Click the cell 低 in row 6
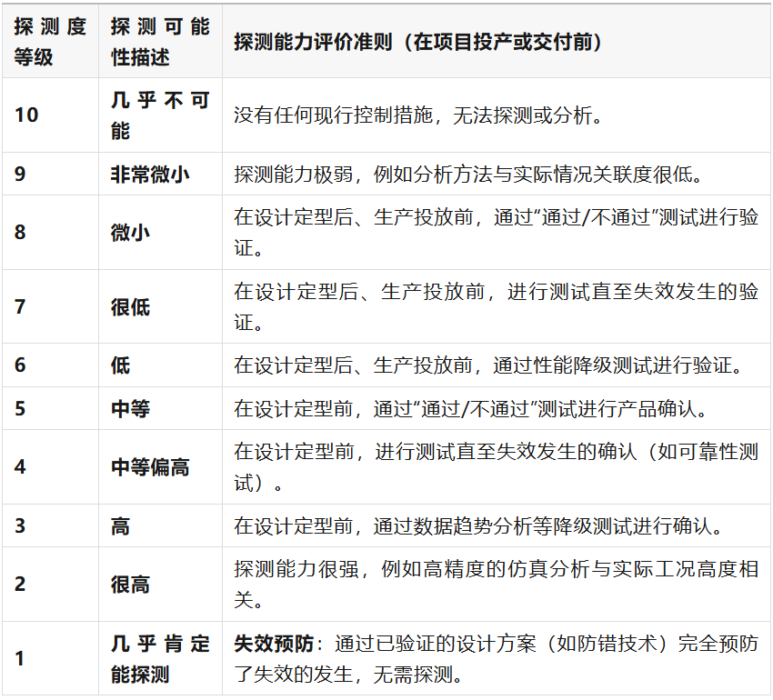This screenshot has width=773, height=700. coord(160,365)
